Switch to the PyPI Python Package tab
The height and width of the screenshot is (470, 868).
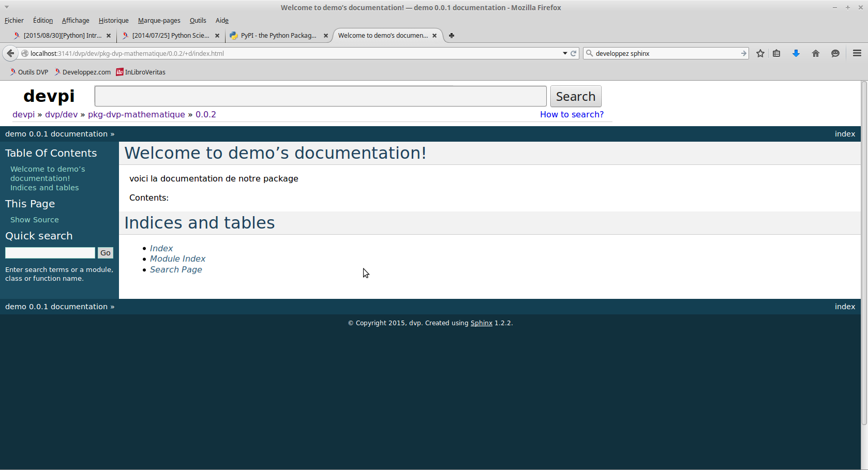[278, 36]
